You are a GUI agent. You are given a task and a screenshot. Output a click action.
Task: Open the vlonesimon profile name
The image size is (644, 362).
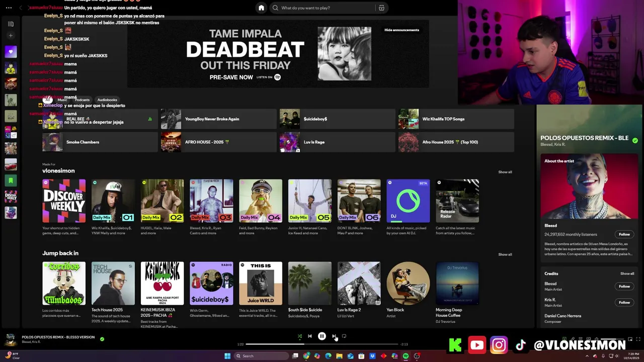(58, 171)
